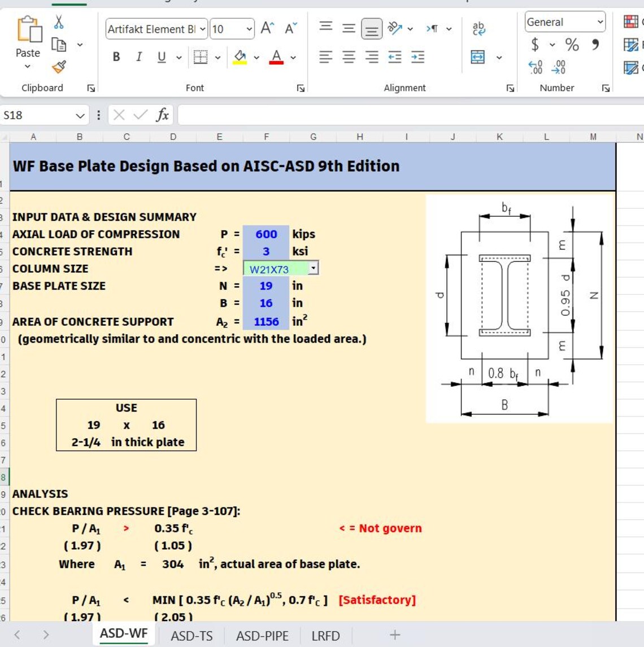
Task: Select the ASD-WF sheet tab
Action: 123,633
